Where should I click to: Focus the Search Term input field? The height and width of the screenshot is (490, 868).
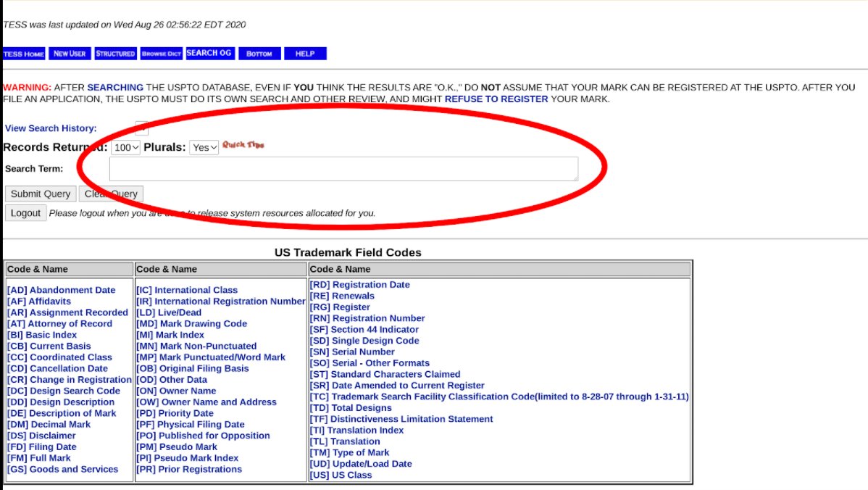(343, 168)
